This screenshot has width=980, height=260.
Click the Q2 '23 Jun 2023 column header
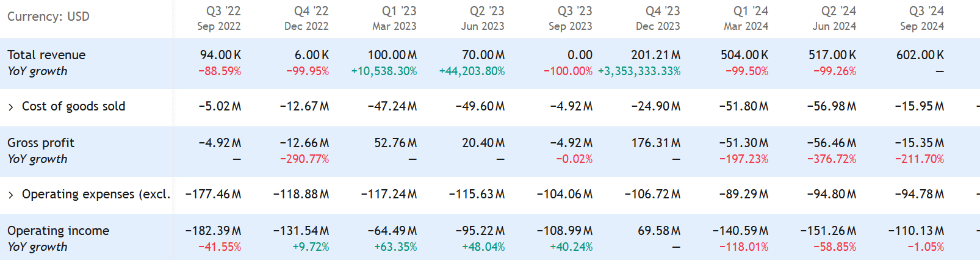coord(483,18)
